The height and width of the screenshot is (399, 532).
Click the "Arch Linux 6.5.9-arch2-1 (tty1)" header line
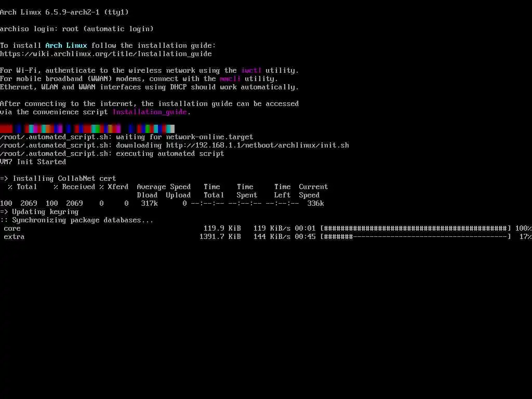tap(64, 12)
